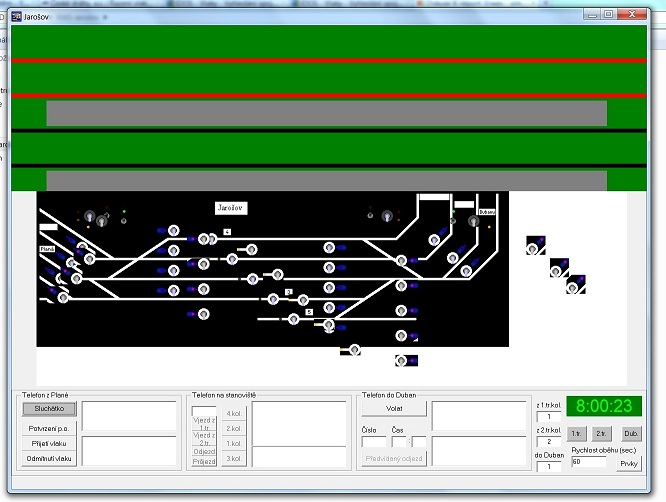Click signal knob just left of label 3
The image size is (666, 502).
[273, 299]
